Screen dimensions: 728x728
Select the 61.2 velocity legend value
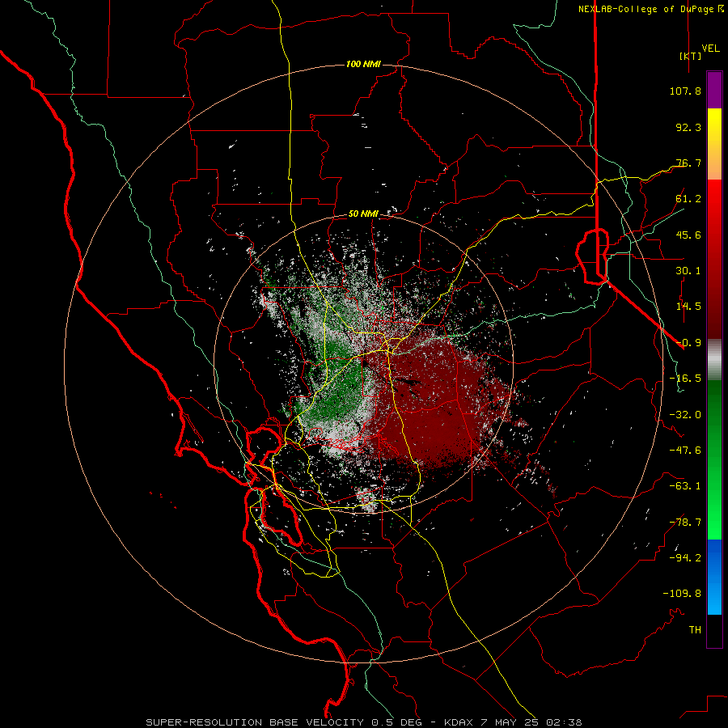[x=688, y=199]
